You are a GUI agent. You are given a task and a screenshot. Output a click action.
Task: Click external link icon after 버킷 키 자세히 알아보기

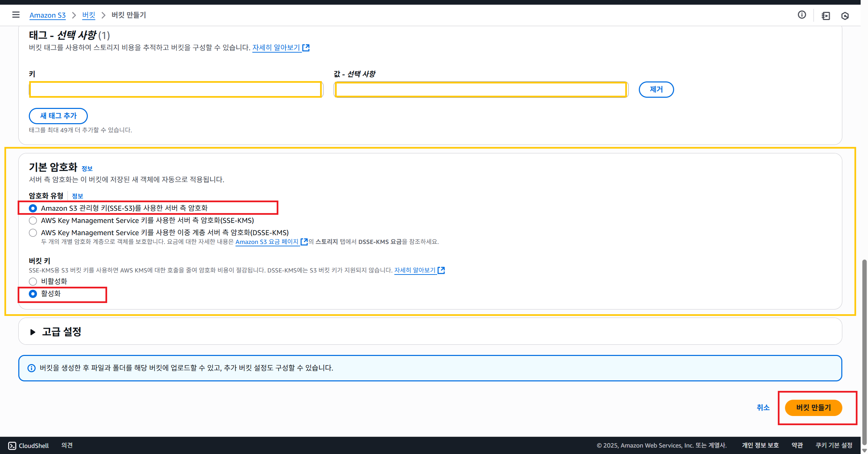441,270
